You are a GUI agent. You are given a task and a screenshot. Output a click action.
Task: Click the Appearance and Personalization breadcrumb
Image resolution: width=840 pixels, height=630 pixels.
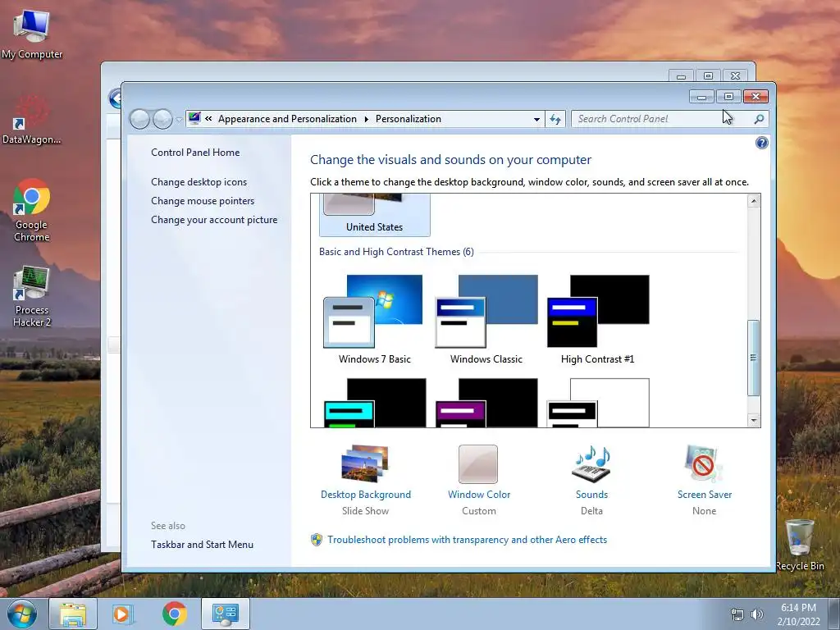(287, 119)
